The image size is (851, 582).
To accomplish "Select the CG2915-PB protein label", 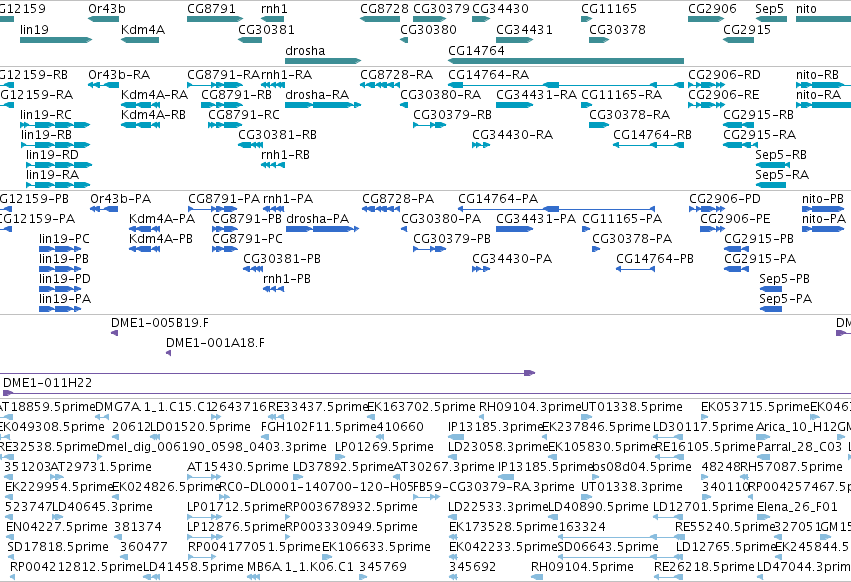I will tap(759, 239).
